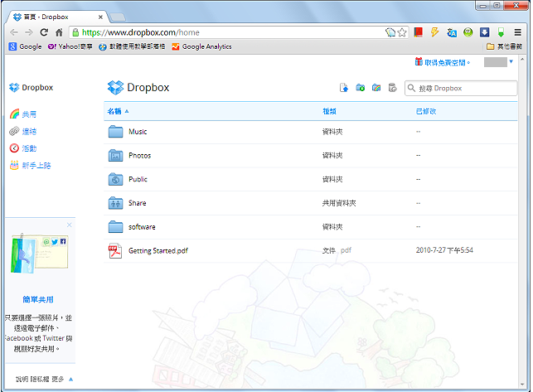533x392 pixels.
Task: Click the clock activity sidebar icon
Action: pyautogui.click(x=14, y=148)
